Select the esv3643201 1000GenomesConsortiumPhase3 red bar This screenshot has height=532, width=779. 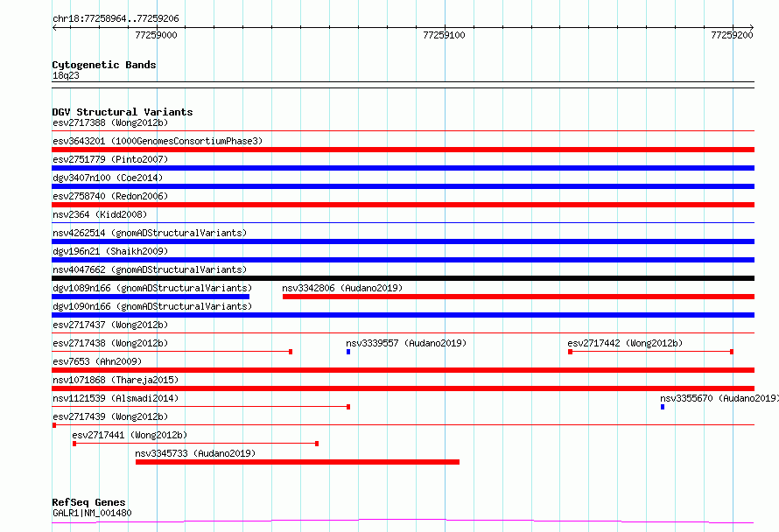click(x=403, y=150)
